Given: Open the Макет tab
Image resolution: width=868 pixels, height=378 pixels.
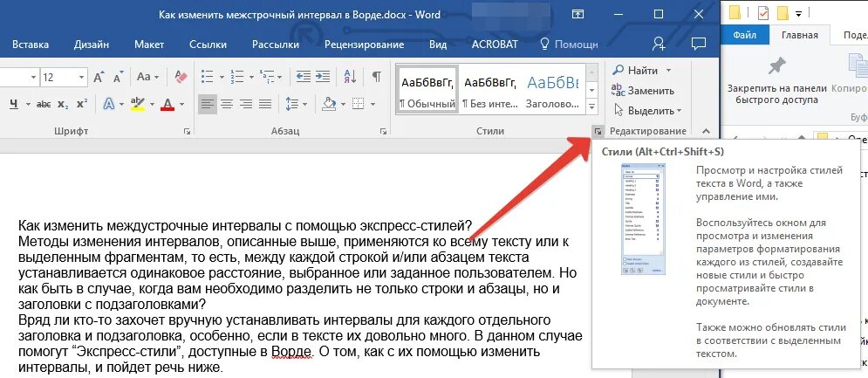Looking at the screenshot, I should [149, 45].
